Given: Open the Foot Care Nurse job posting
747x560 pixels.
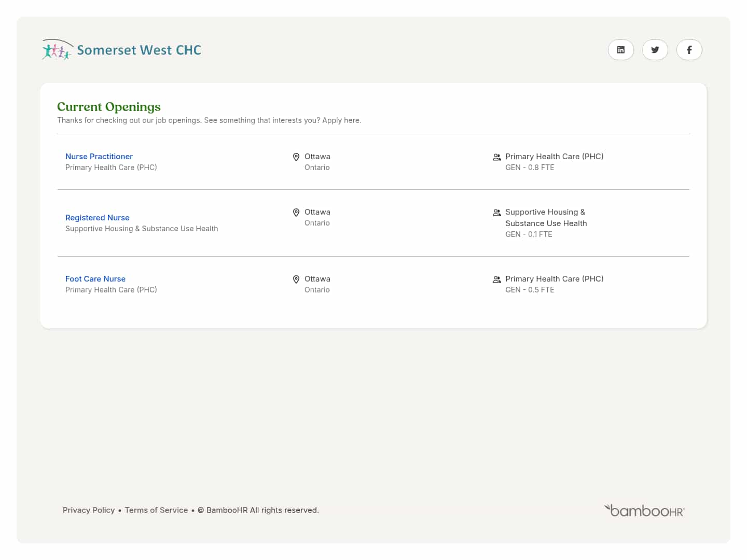Looking at the screenshot, I should pyautogui.click(x=95, y=279).
